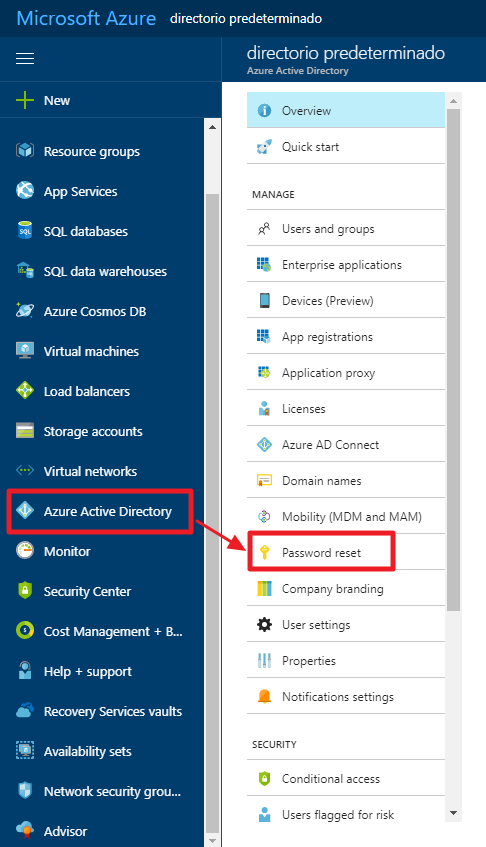Open Storage accounts service link
Screen dimensions: 486x847
coord(93,431)
